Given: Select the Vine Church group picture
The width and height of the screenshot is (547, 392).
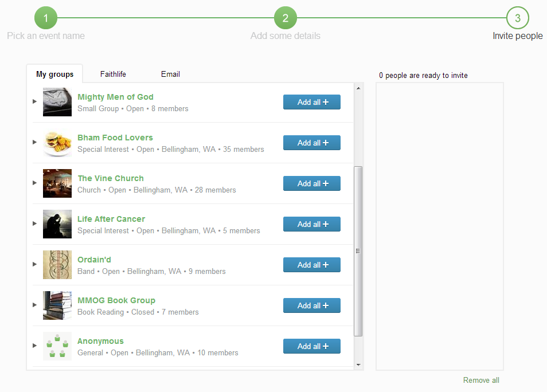Looking at the screenshot, I should 57,183.
